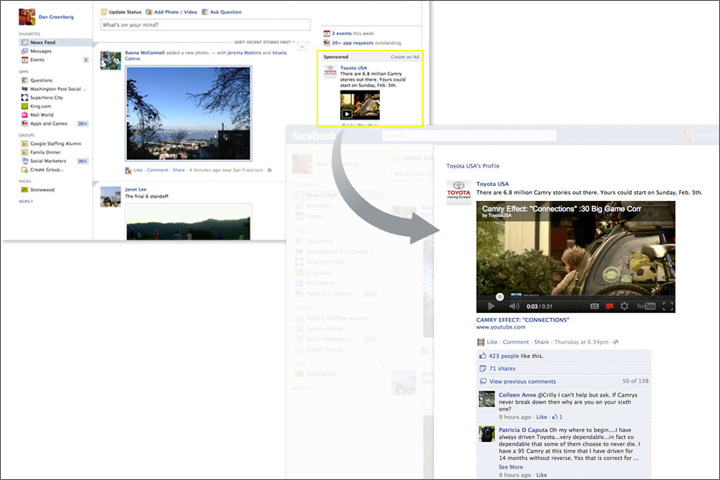Screen dimensions: 720x480
Task: Click the red annotations icon on player
Action: (x=609, y=306)
